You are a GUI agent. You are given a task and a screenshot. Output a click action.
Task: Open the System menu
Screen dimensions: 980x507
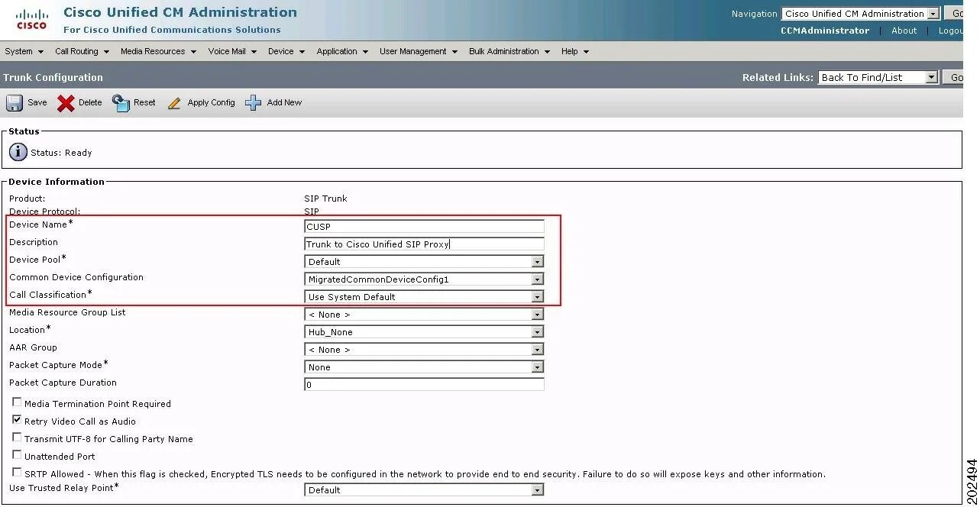24,51
